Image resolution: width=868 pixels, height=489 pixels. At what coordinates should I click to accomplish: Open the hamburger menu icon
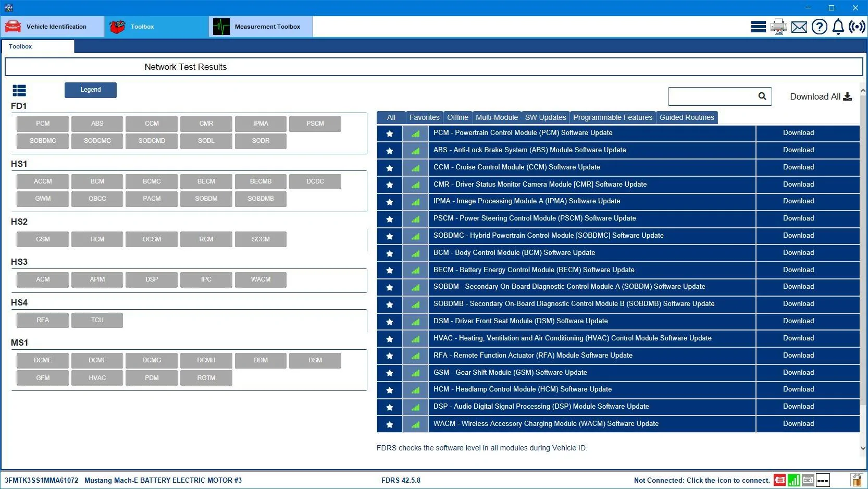[758, 27]
